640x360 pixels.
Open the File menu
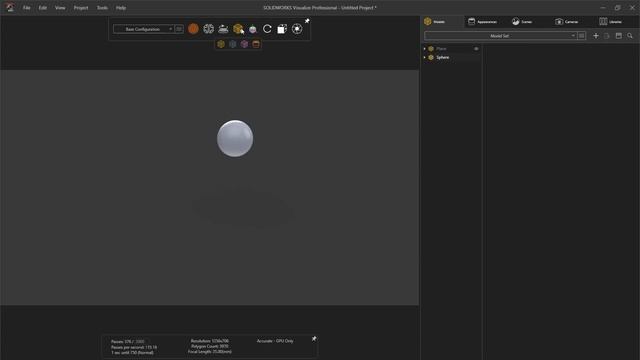(27, 8)
